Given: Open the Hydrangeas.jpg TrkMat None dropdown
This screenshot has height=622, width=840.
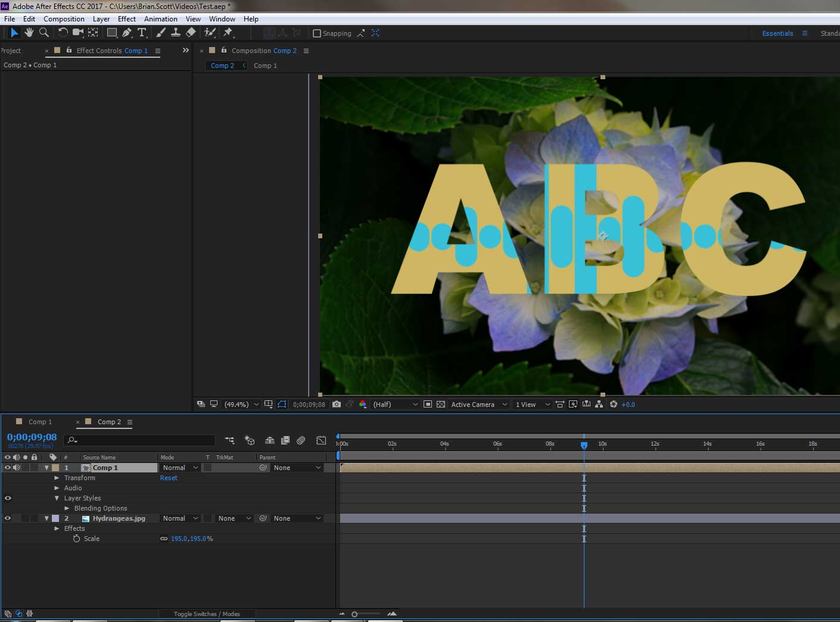Looking at the screenshot, I should pos(234,518).
